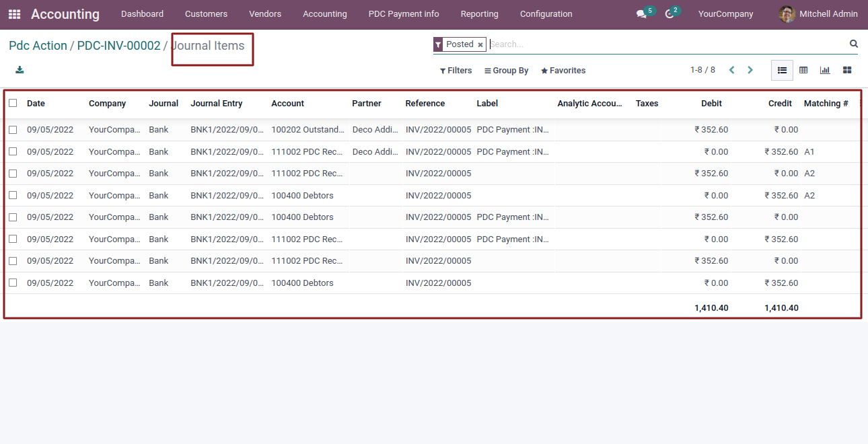Screen dimensions: 868x444
Task: Sort by the Date column header
Action: point(36,104)
